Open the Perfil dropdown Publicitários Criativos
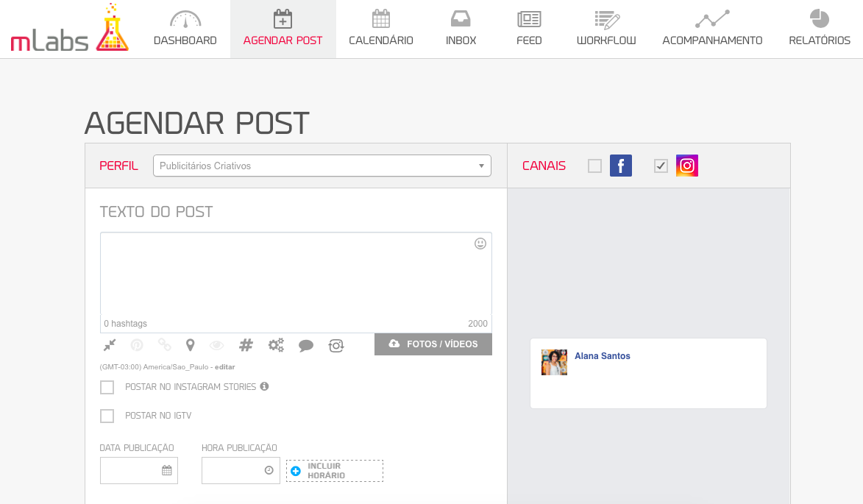863x504 pixels. point(322,166)
